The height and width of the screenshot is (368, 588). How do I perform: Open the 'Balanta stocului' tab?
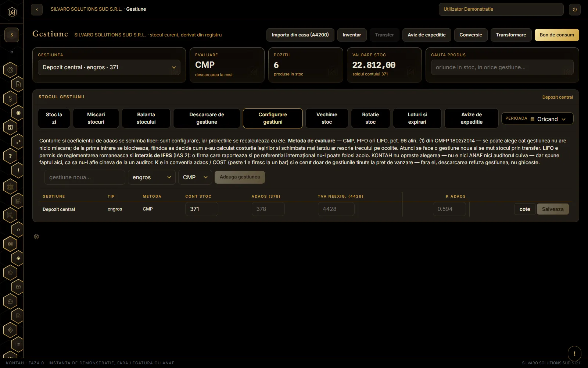pos(146,118)
